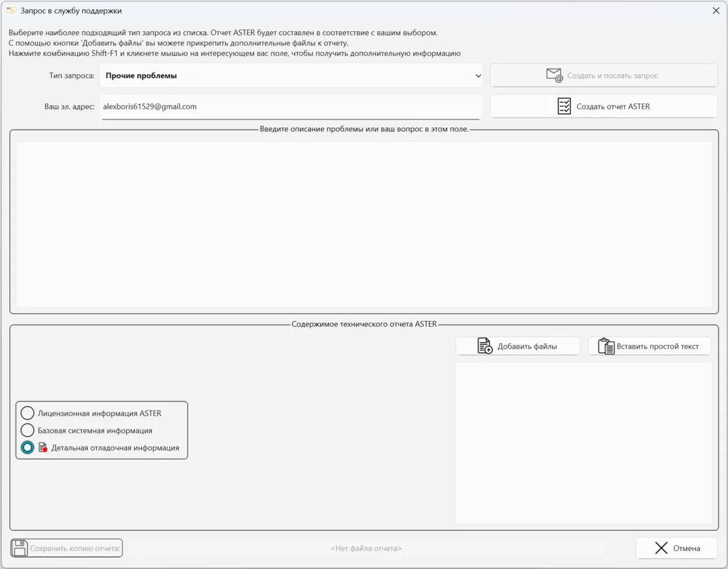Viewport: 728px width, 569px height.
Task: Click the app icon in the title bar
Action: pyautogui.click(x=11, y=10)
